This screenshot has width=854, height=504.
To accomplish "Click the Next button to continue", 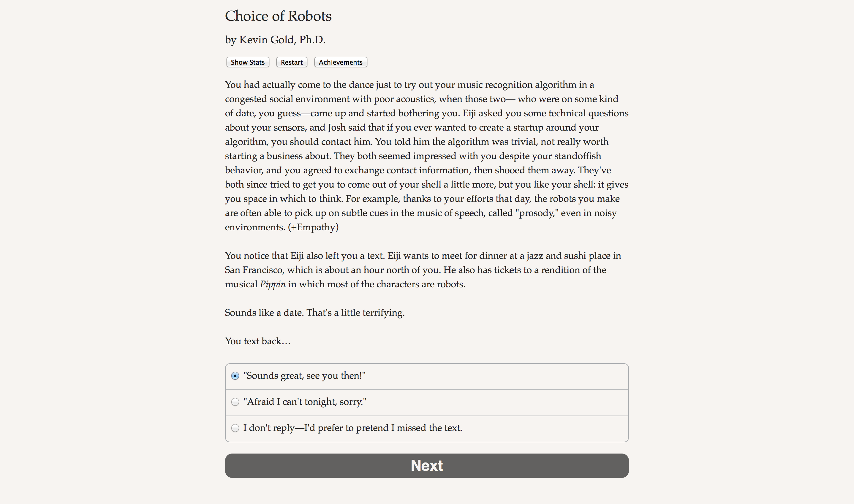I will [427, 466].
